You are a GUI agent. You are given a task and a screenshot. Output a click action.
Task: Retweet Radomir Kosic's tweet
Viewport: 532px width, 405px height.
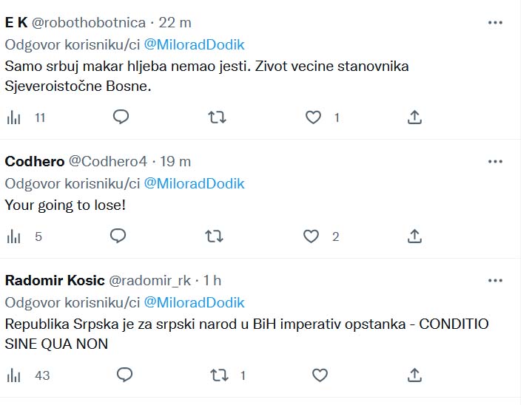pyautogui.click(x=219, y=375)
